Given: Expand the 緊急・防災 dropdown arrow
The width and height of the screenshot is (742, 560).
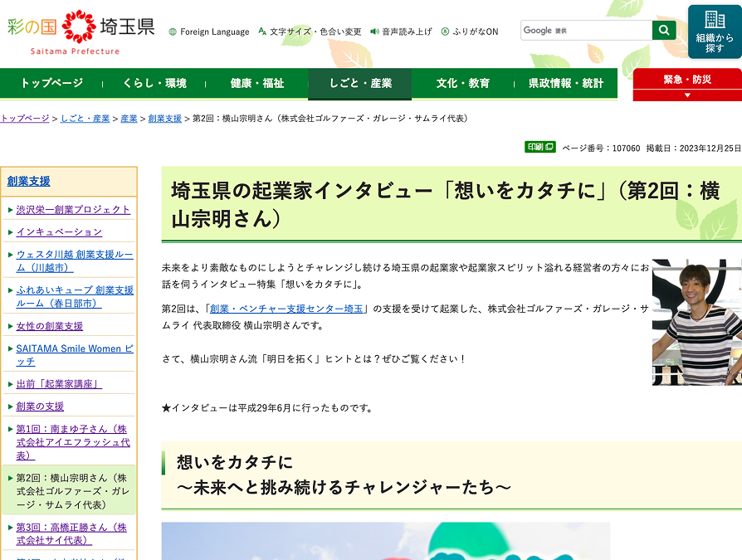Looking at the screenshot, I should (x=687, y=95).
